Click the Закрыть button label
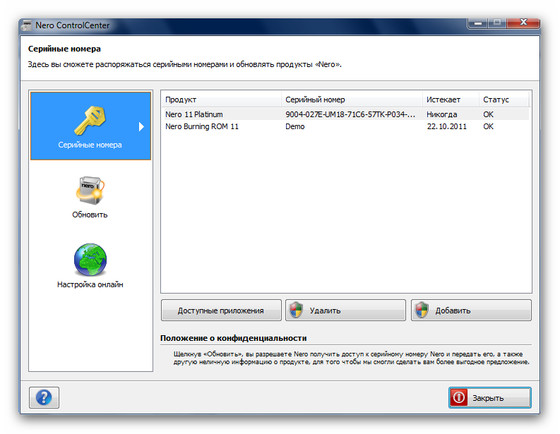560x434 pixels. point(488,398)
